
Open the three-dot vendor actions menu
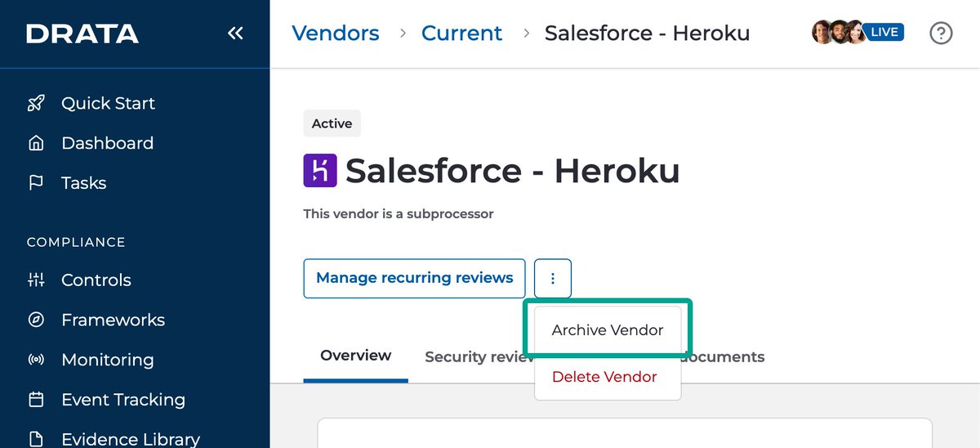point(553,279)
